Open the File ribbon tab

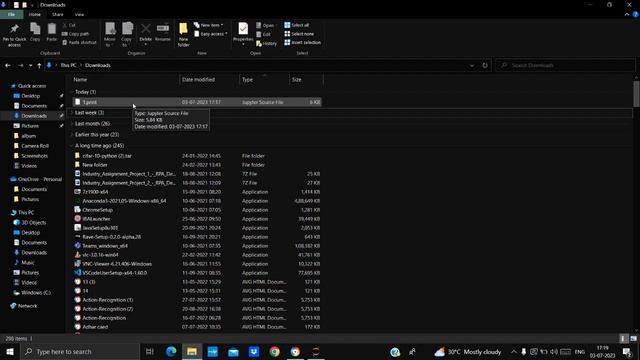coord(11,14)
